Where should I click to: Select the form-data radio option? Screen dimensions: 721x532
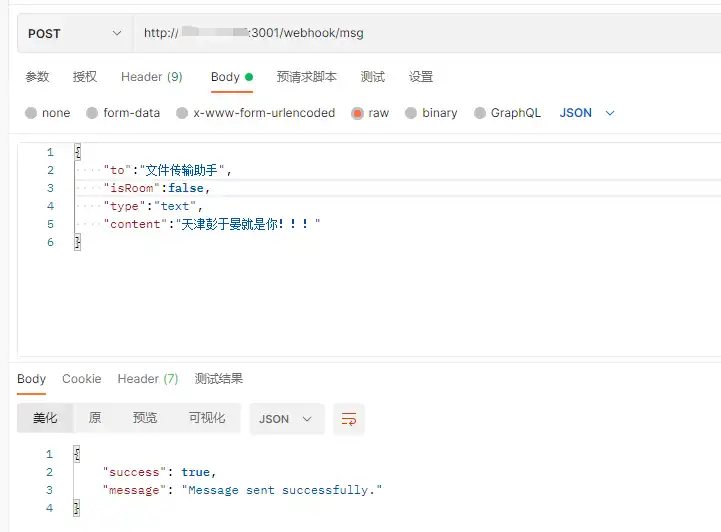(x=93, y=113)
